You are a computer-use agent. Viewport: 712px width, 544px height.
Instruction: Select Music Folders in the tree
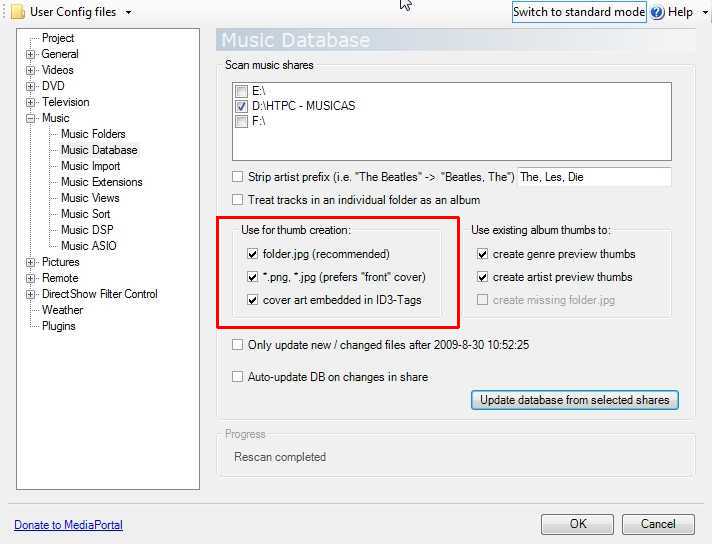coord(93,134)
